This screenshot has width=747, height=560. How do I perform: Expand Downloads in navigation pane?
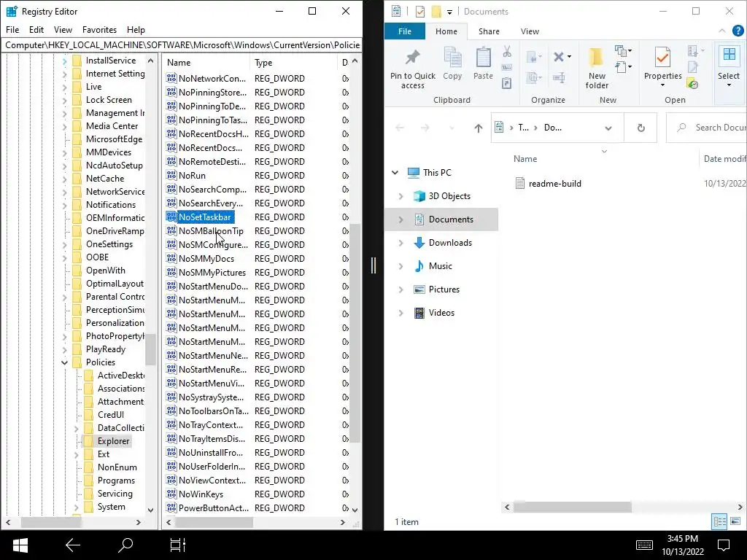(x=400, y=242)
